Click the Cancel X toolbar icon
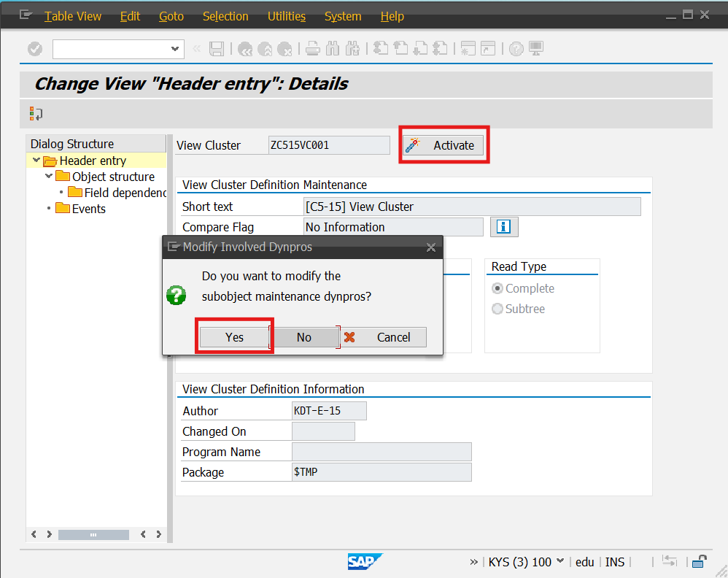Image resolution: width=728 pixels, height=578 pixels. 284,49
